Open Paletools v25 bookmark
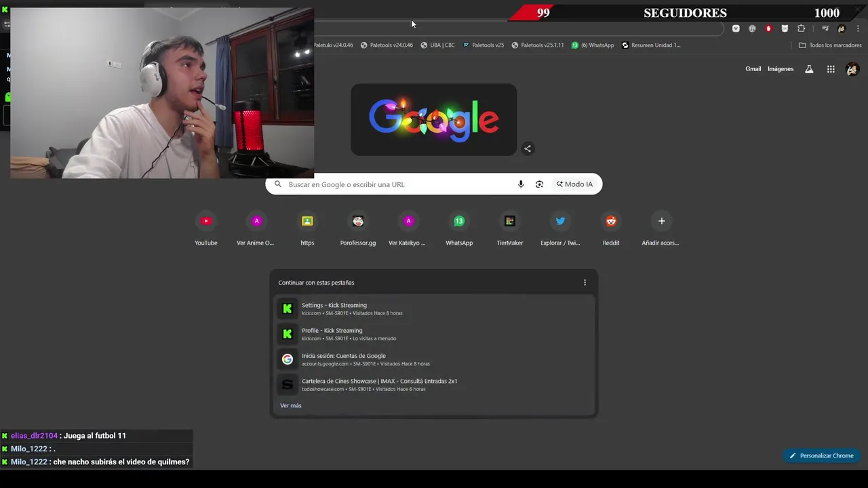The width and height of the screenshot is (868, 488). coord(484,45)
